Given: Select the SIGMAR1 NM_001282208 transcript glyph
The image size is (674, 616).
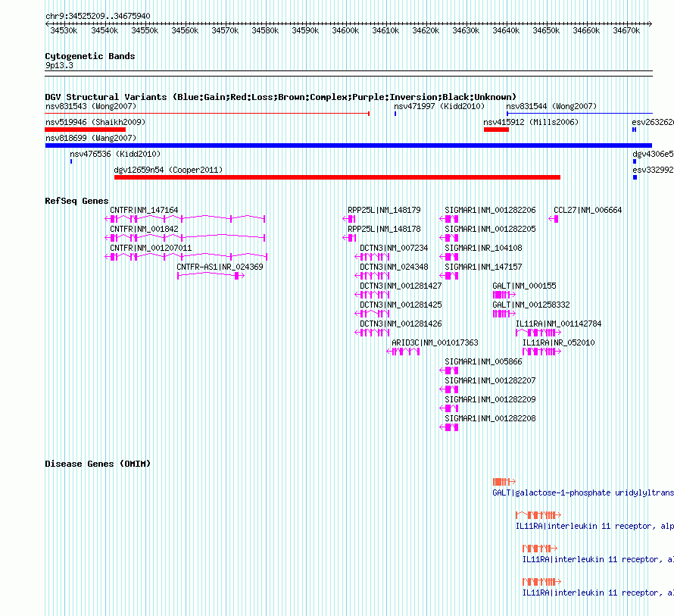Looking at the screenshot, I should (449, 427).
